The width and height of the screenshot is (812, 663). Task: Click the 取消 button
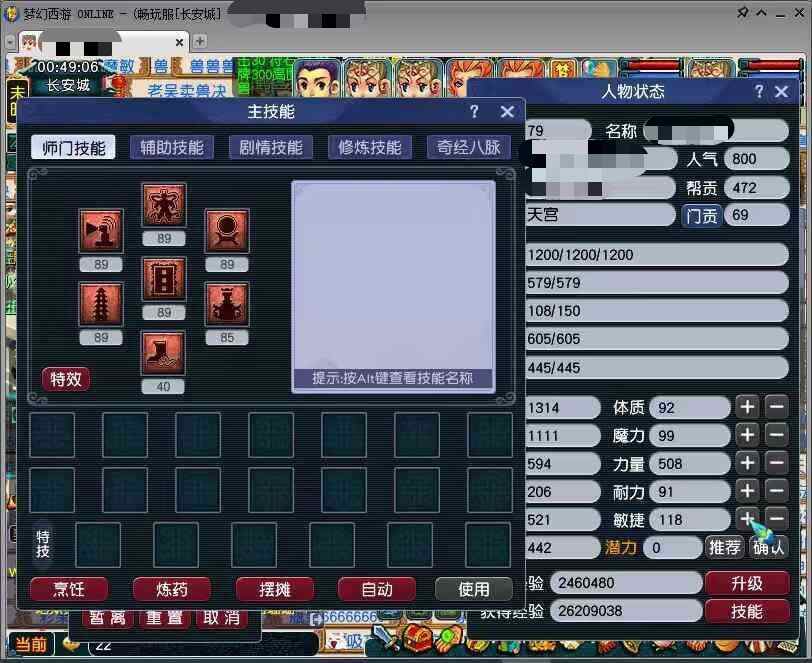point(221,618)
